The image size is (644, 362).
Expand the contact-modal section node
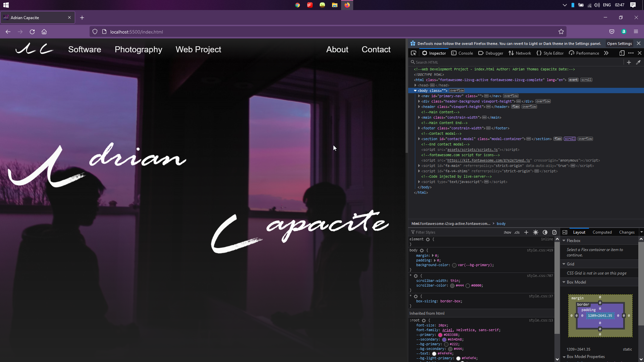point(419,139)
